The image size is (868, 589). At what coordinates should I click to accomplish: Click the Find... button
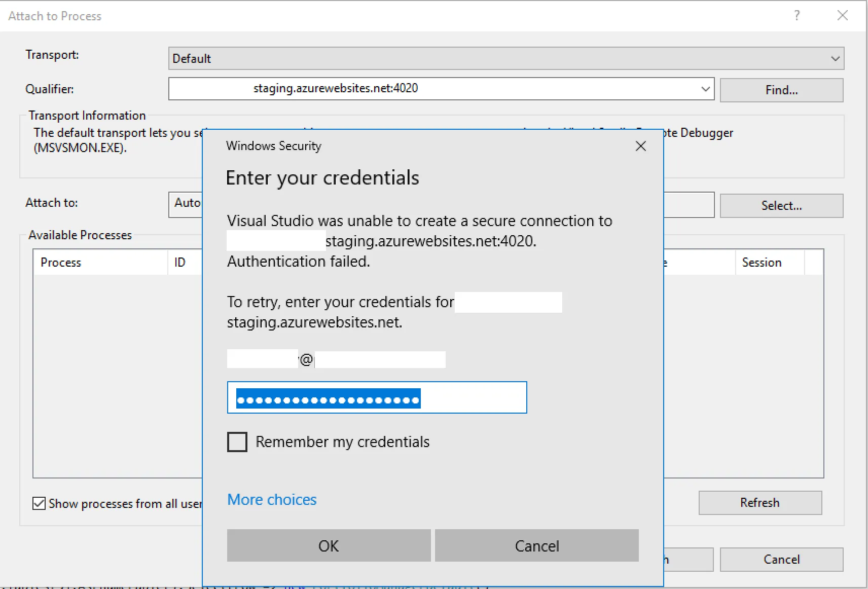tap(781, 90)
